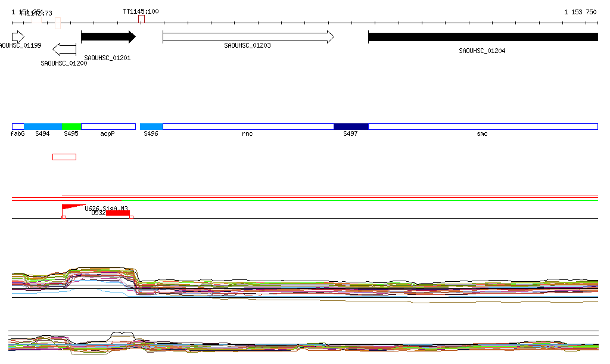Click the red D532 segment block
Image resolution: width=610 pixels, height=364 pixels.
pyautogui.click(x=117, y=213)
